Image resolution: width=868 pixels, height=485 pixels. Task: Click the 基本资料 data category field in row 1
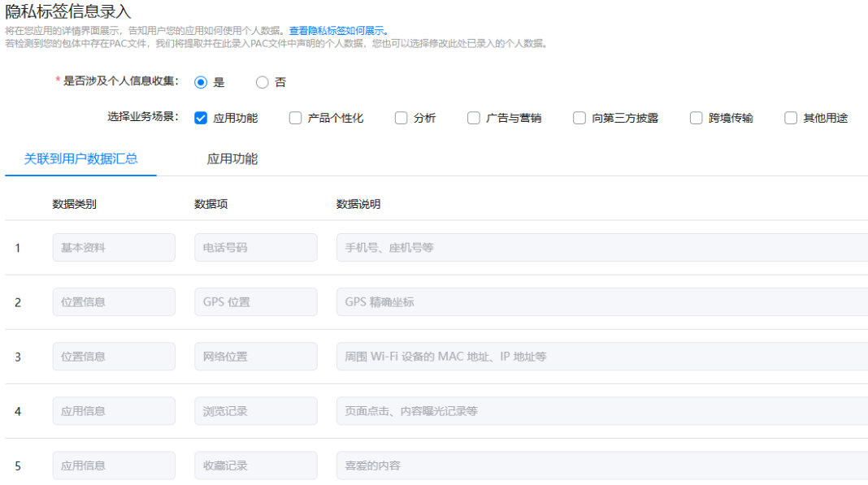pyautogui.click(x=113, y=247)
